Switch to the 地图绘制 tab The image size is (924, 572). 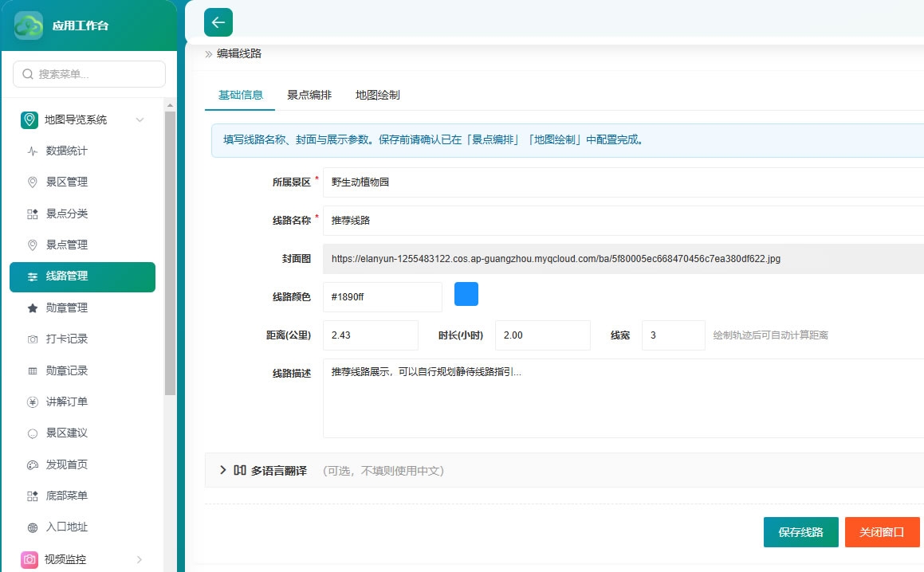377,95
